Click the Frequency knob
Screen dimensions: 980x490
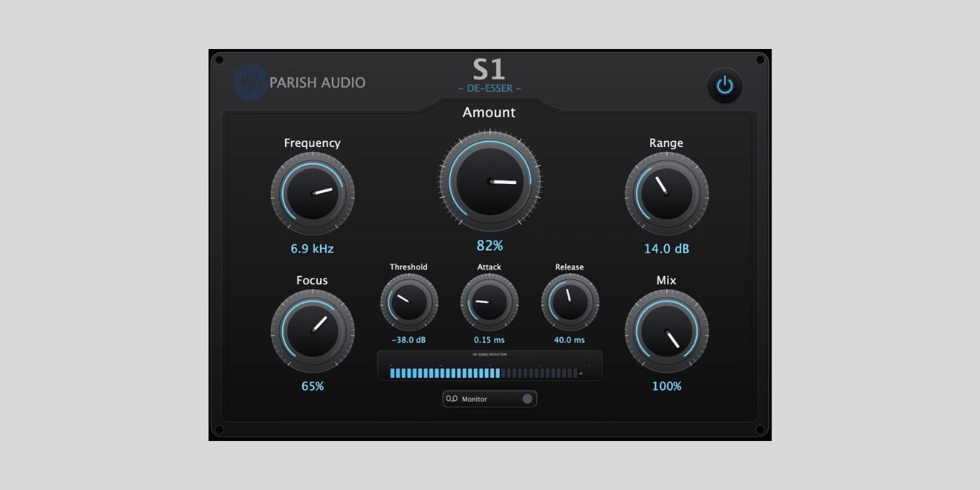[x=312, y=194]
